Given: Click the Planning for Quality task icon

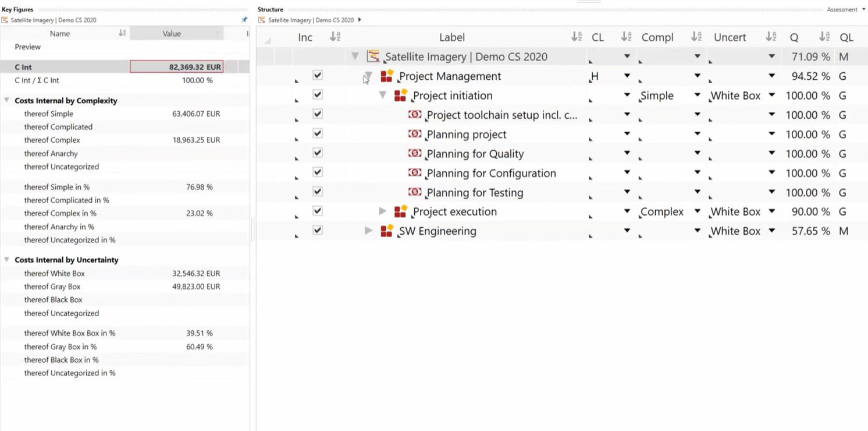Looking at the screenshot, I should tap(415, 153).
